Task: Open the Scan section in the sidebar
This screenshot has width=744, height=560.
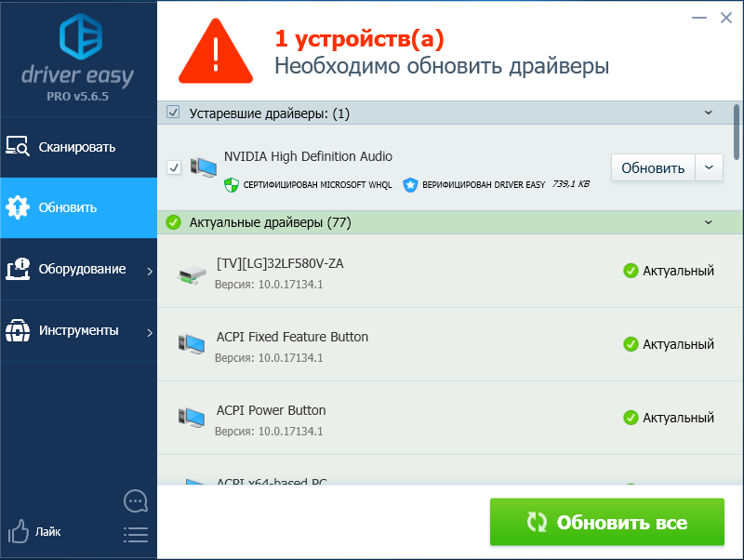Action: click(78, 147)
